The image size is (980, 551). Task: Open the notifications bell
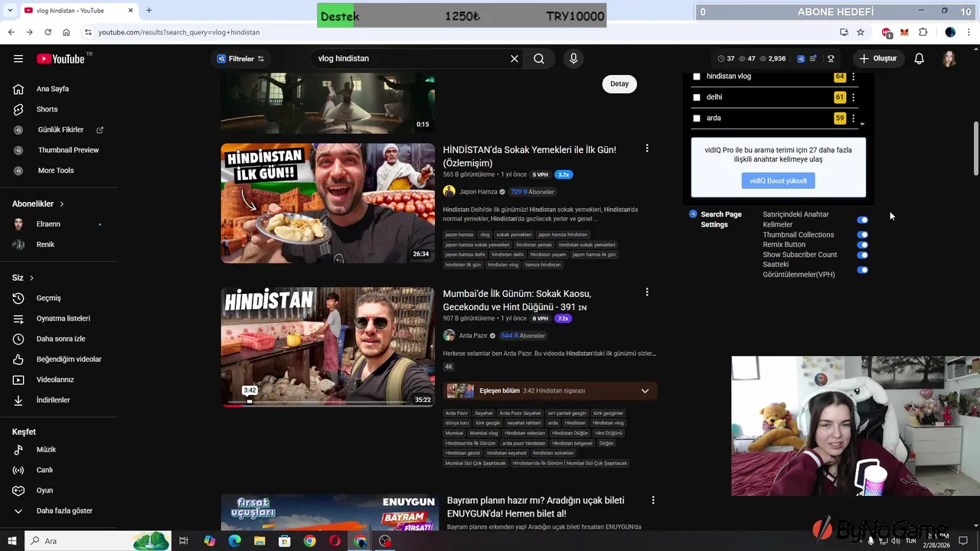[920, 59]
